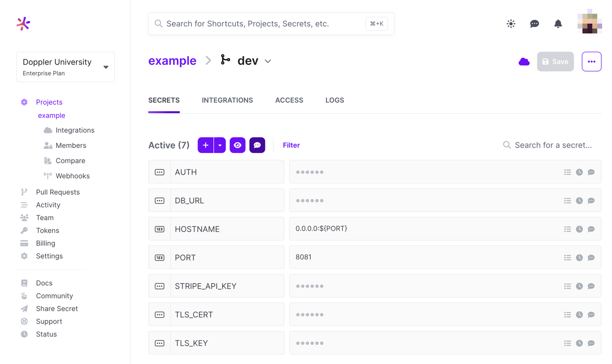Open comment icon on HOSTNAME row
The height and width of the screenshot is (364, 612).
click(591, 229)
